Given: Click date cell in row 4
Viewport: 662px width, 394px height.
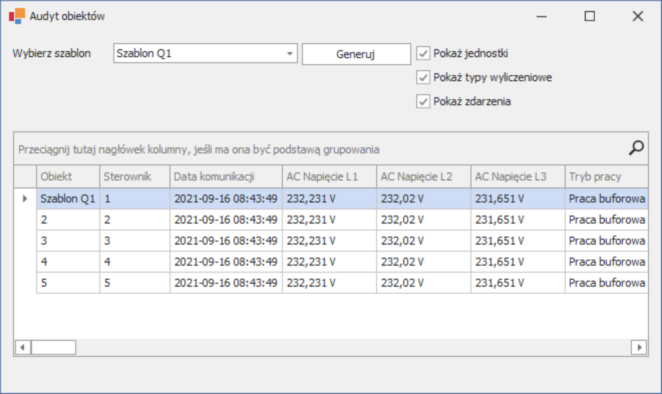Looking at the screenshot, I should pos(226,262).
